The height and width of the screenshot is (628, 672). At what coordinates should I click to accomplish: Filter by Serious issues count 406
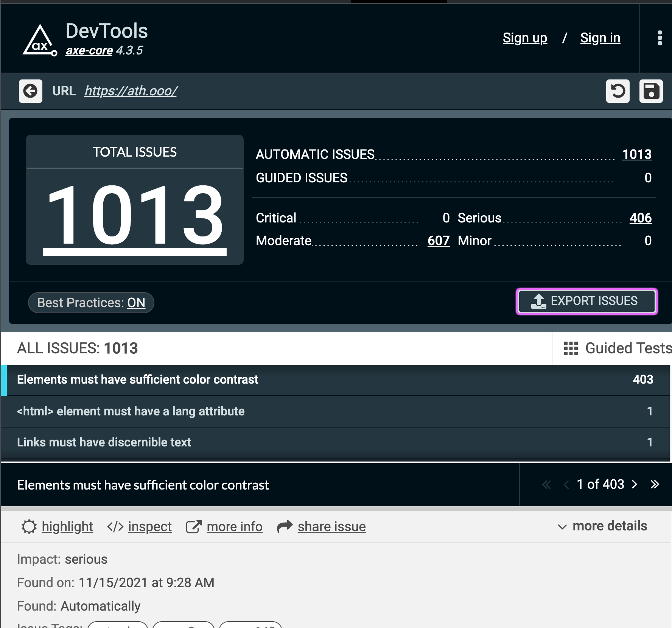click(x=641, y=218)
